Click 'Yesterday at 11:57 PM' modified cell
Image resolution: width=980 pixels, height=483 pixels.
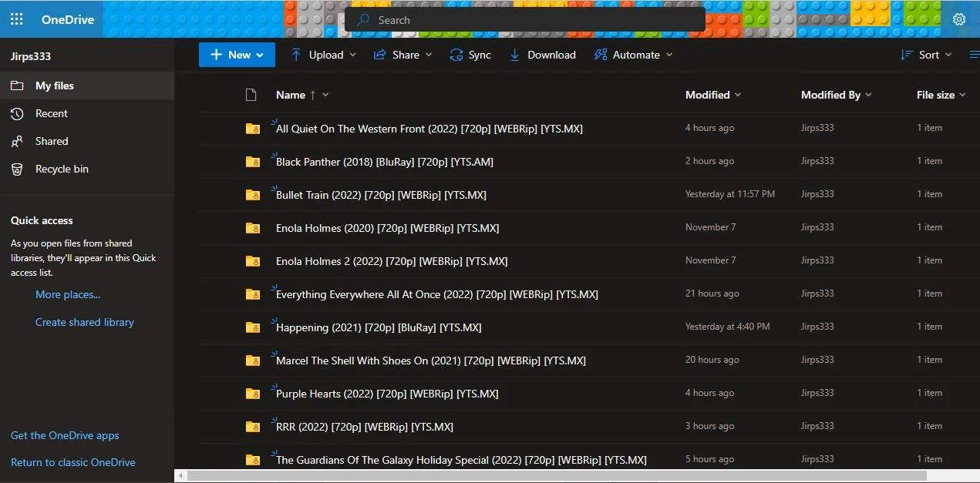tap(730, 194)
